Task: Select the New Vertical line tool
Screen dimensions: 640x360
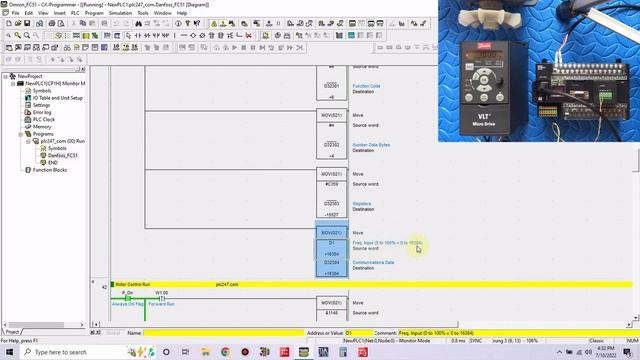Action: pos(174,36)
